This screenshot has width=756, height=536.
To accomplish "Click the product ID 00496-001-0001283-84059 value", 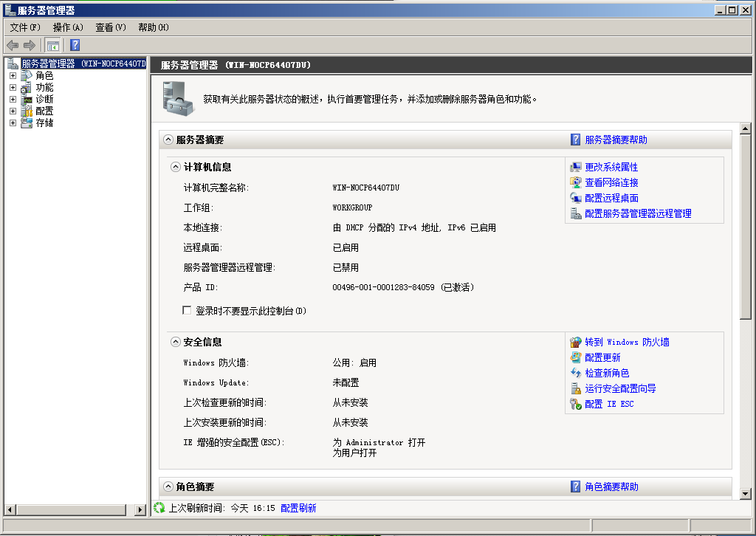I will pos(383,287).
